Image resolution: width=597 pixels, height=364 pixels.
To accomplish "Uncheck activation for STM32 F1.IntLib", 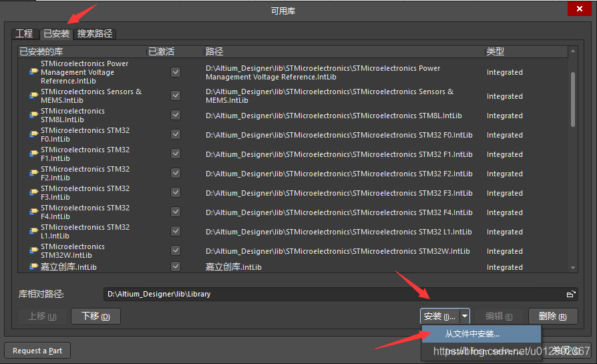I will pyautogui.click(x=176, y=154).
